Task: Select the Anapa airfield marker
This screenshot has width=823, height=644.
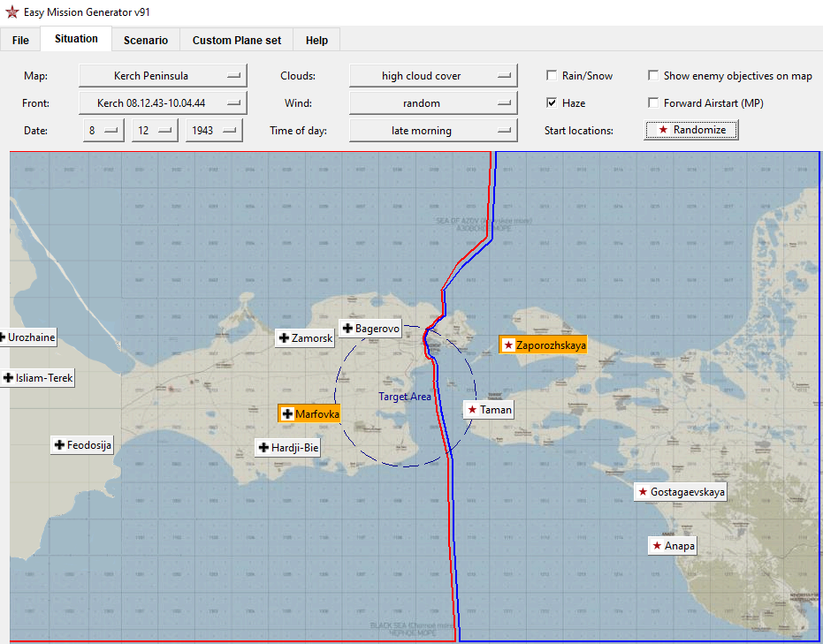Action: tap(673, 545)
